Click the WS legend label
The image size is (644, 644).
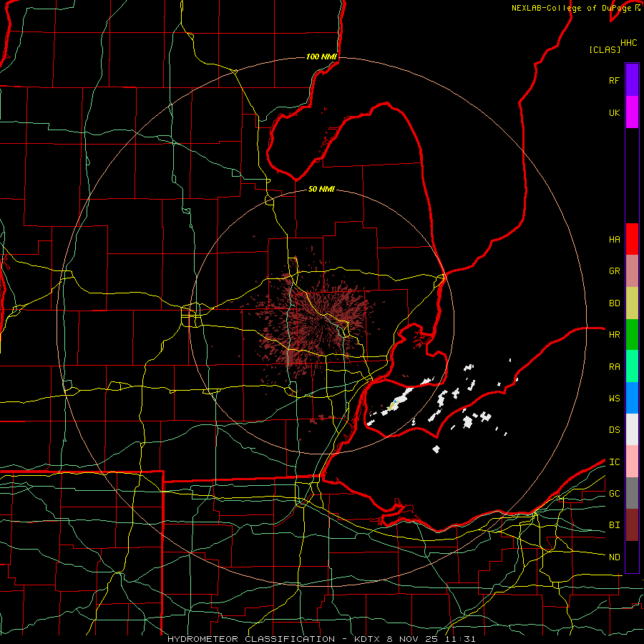click(614, 399)
